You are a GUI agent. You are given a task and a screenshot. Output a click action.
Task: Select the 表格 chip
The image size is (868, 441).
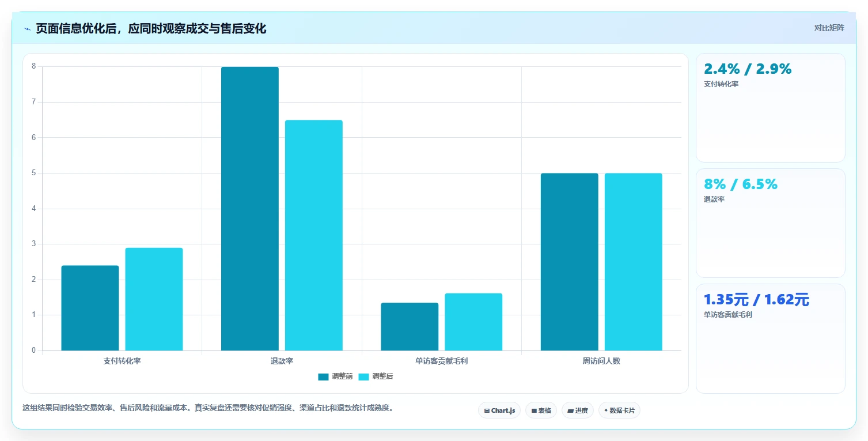541,410
